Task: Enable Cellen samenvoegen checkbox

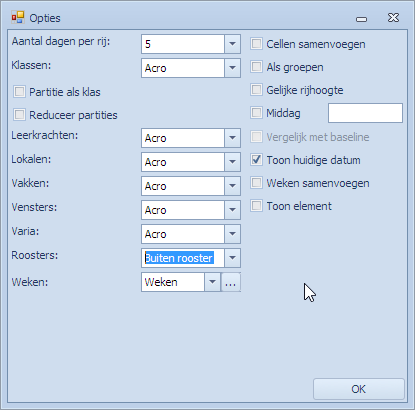Action: coord(256,44)
